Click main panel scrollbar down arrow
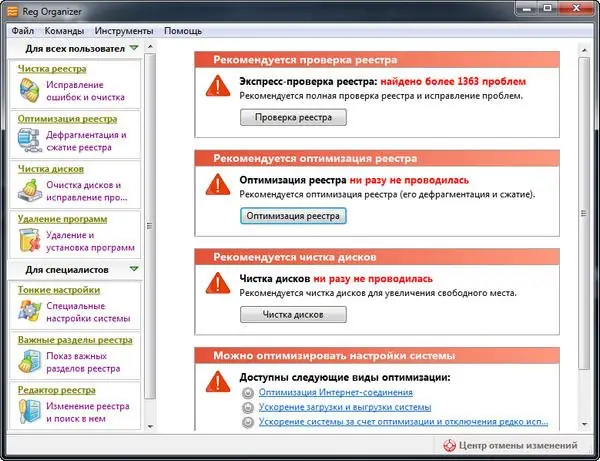The image size is (600, 461). 584,424
